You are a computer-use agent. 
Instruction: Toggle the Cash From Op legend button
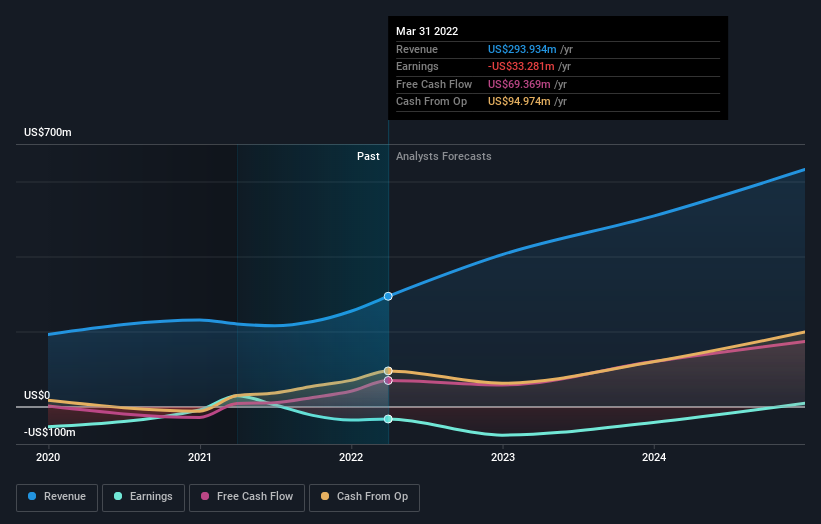(364, 497)
